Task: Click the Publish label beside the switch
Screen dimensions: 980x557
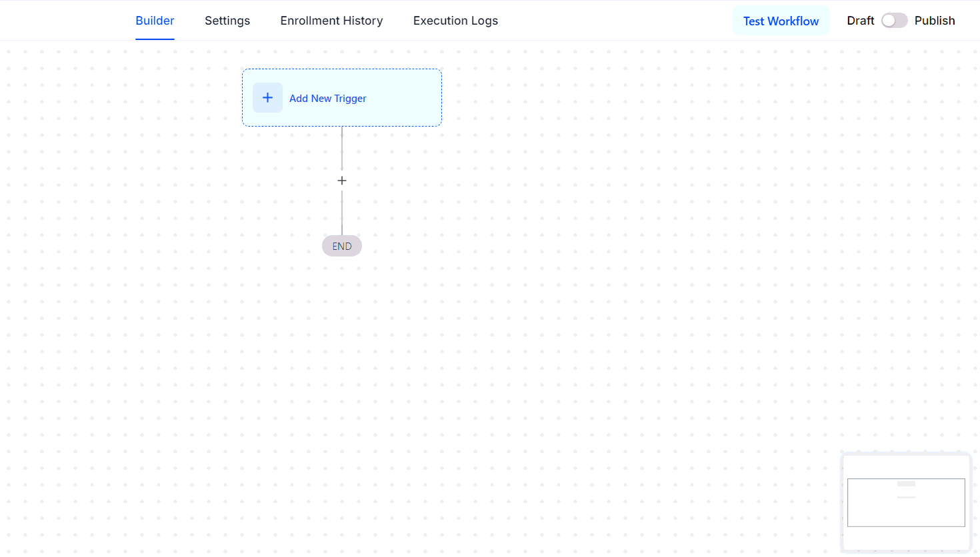Action: coord(935,21)
